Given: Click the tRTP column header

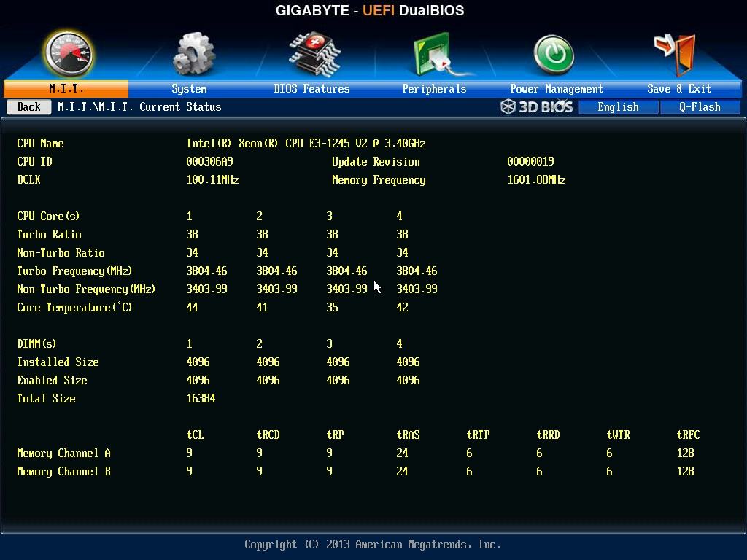Looking at the screenshot, I should 478,435.
